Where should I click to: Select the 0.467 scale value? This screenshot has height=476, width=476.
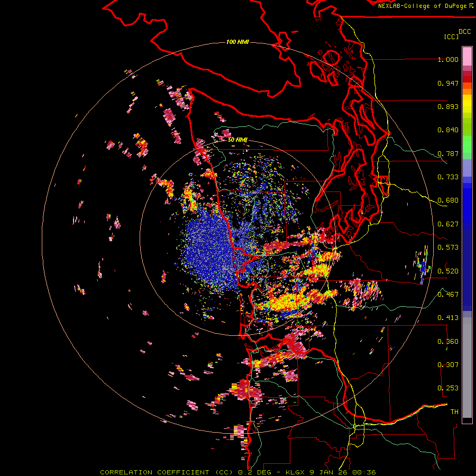click(x=448, y=295)
